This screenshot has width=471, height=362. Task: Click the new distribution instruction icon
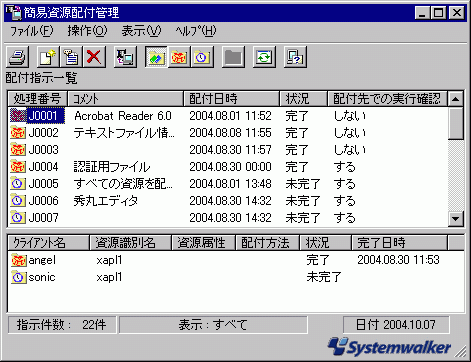(47, 57)
